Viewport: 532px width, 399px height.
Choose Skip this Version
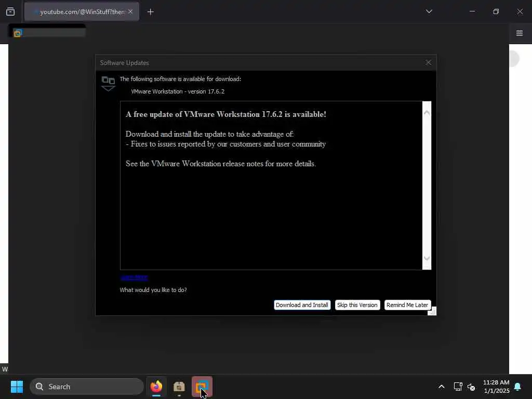click(357, 304)
